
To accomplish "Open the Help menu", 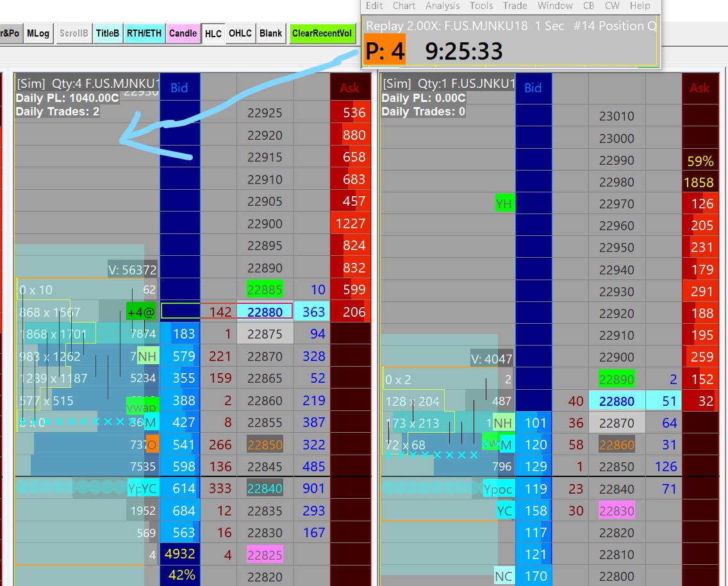I will pos(640,6).
